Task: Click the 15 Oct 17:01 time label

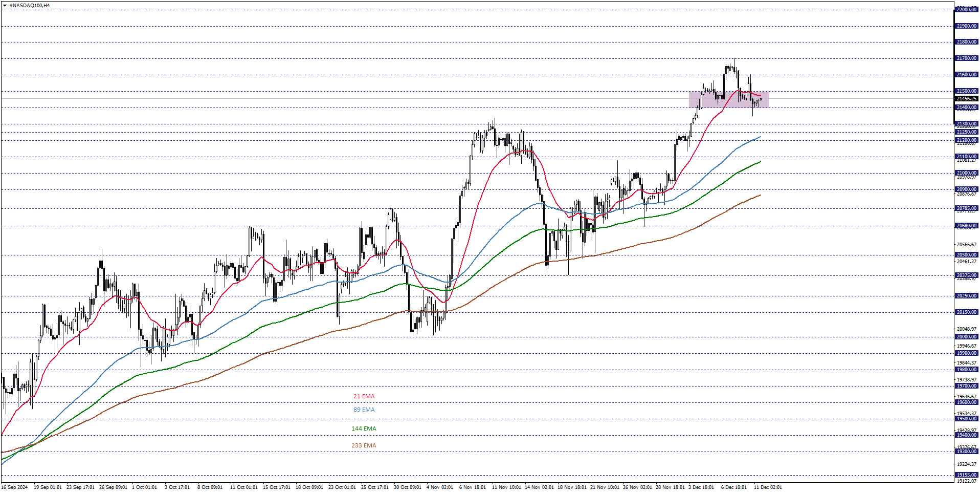Action: [277, 487]
